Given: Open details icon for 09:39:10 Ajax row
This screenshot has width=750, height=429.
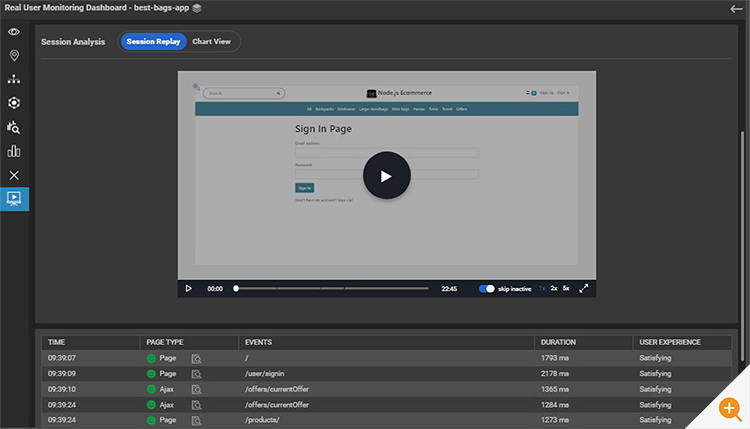Looking at the screenshot, I should [x=196, y=389].
